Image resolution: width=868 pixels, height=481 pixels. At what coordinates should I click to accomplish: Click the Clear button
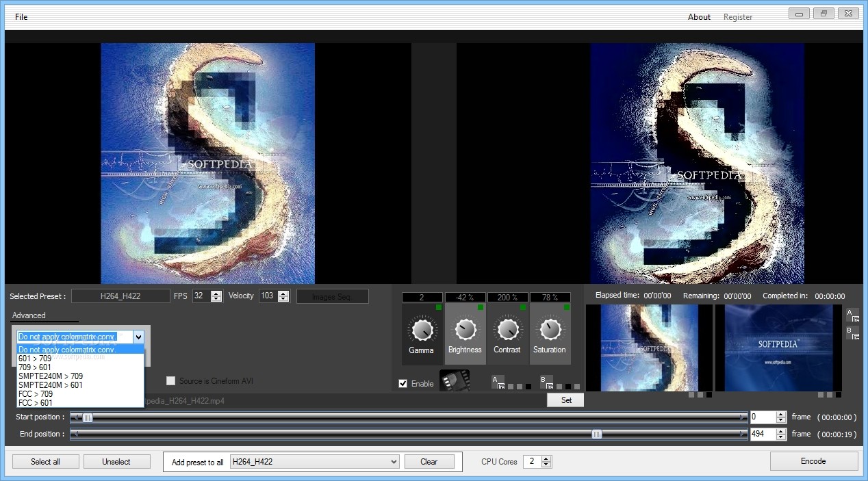point(429,462)
